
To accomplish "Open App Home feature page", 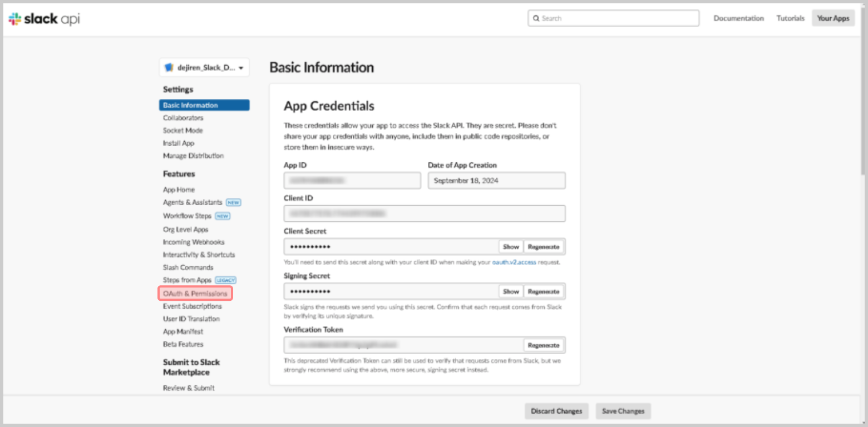I will click(x=179, y=190).
